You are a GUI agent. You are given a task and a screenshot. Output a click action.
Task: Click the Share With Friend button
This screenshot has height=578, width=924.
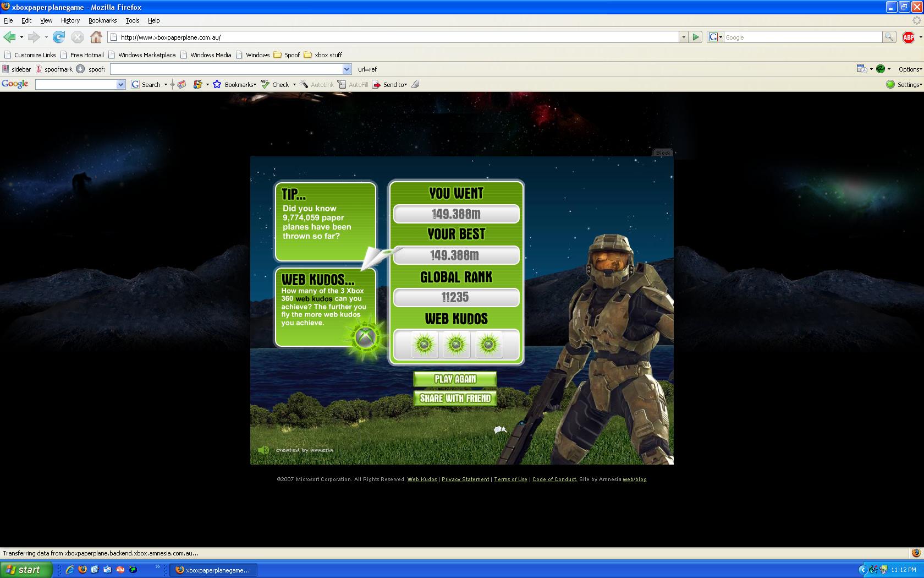(455, 398)
